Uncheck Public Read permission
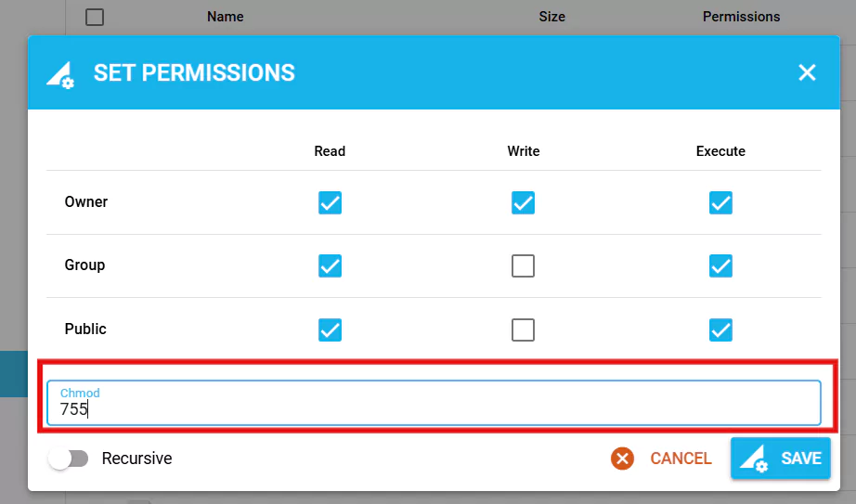The image size is (856, 504). (x=330, y=330)
